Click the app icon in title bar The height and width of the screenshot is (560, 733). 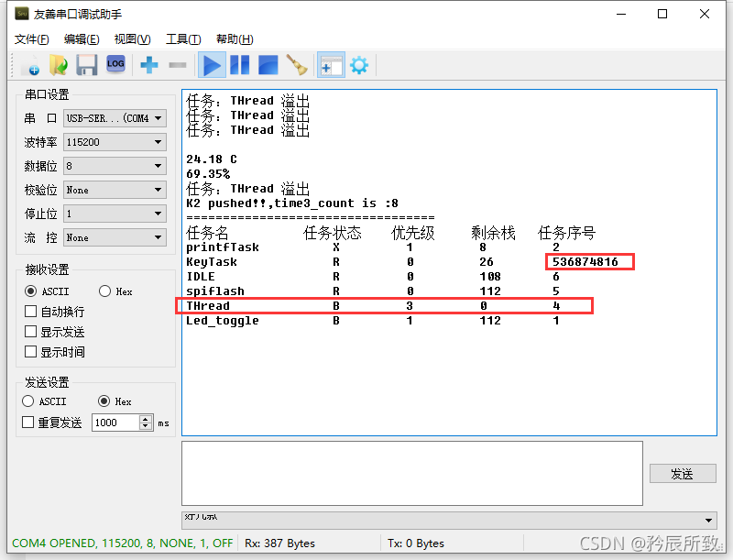pos(21,14)
